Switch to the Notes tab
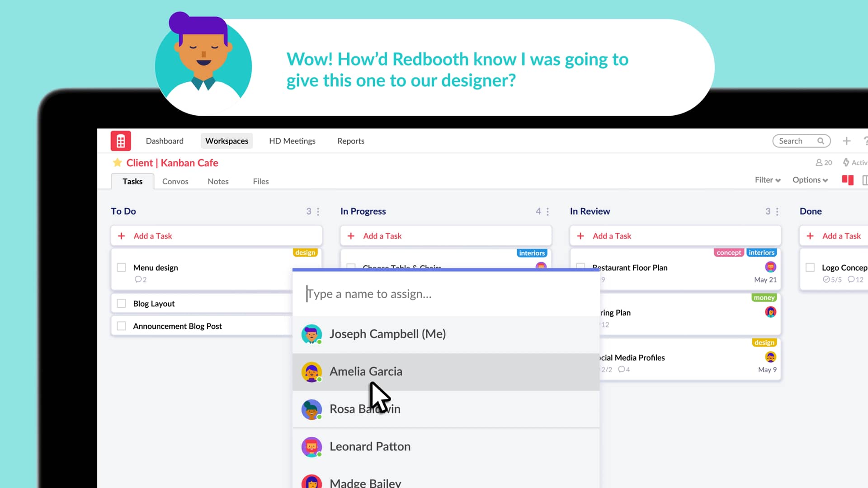The height and width of the screenshot is (488, 868). [x=218, y=181]
